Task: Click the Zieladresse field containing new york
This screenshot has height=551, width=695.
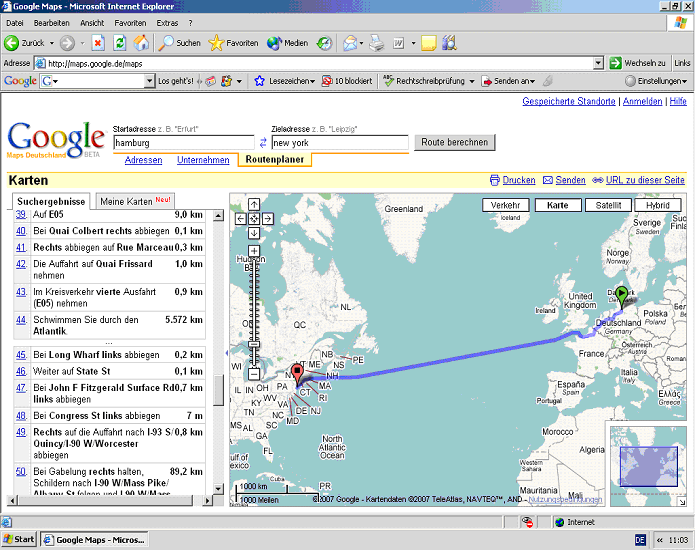Action: [340, 143]
